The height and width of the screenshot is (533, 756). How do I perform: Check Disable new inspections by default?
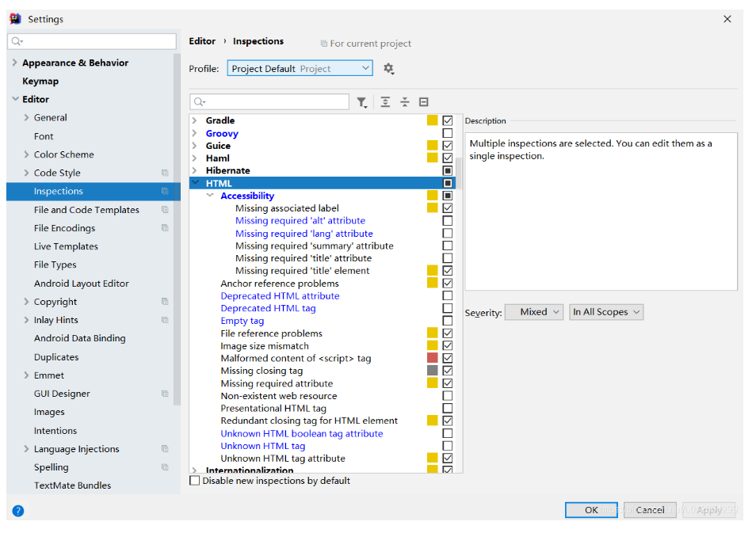(195, 481)
